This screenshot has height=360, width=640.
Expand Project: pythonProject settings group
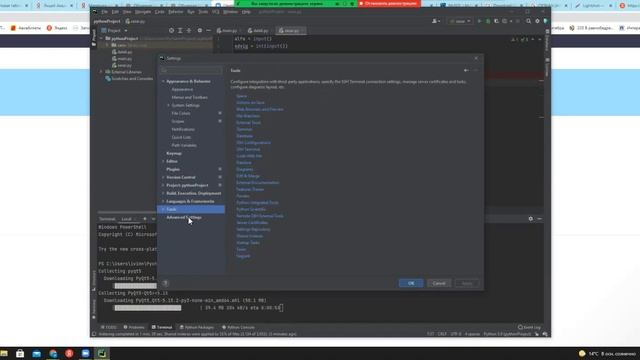click(163, 185)
